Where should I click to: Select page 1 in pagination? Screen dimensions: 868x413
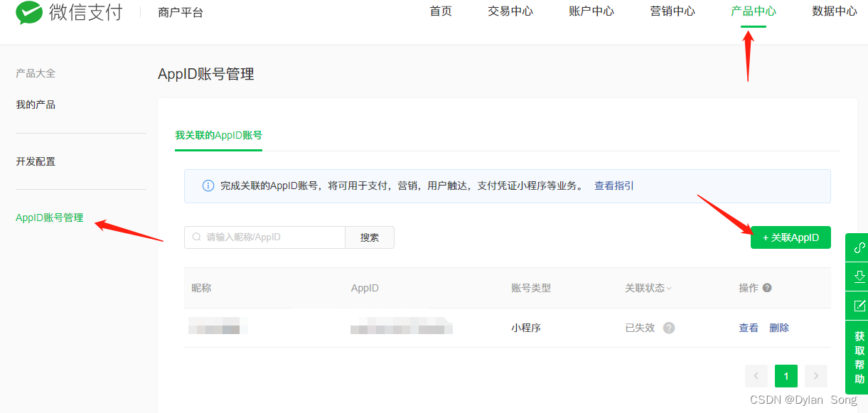pos(786,376)
